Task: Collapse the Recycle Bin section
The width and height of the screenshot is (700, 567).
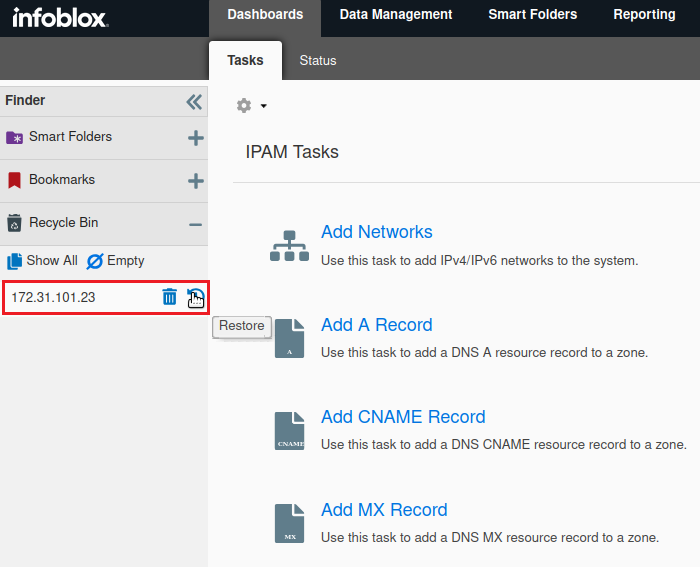Action: tap(195, 224)
